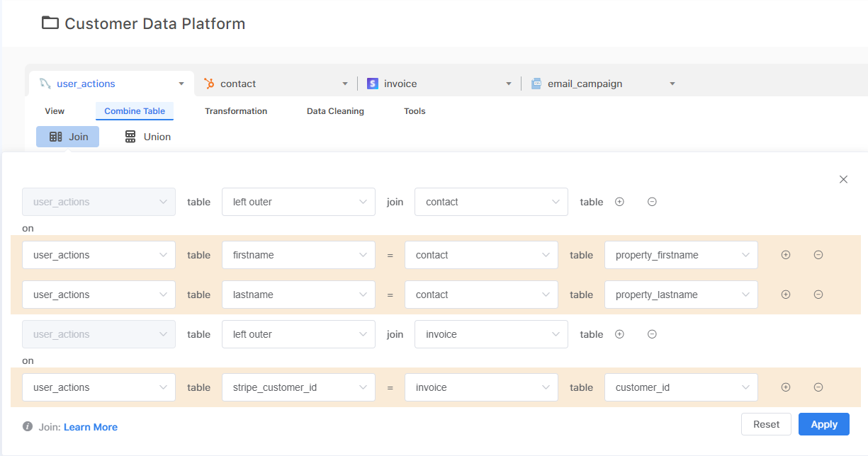Open contact table dropdown in property_firstname row
The width and height of the screenshot is (868, 456).
tap(481, 255)
